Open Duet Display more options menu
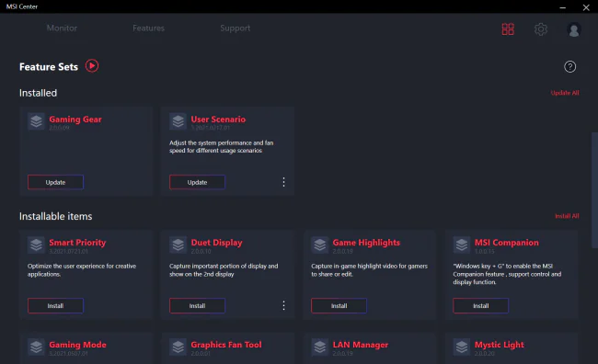Viewport: 598px width, 364px height. click(283, 306)
